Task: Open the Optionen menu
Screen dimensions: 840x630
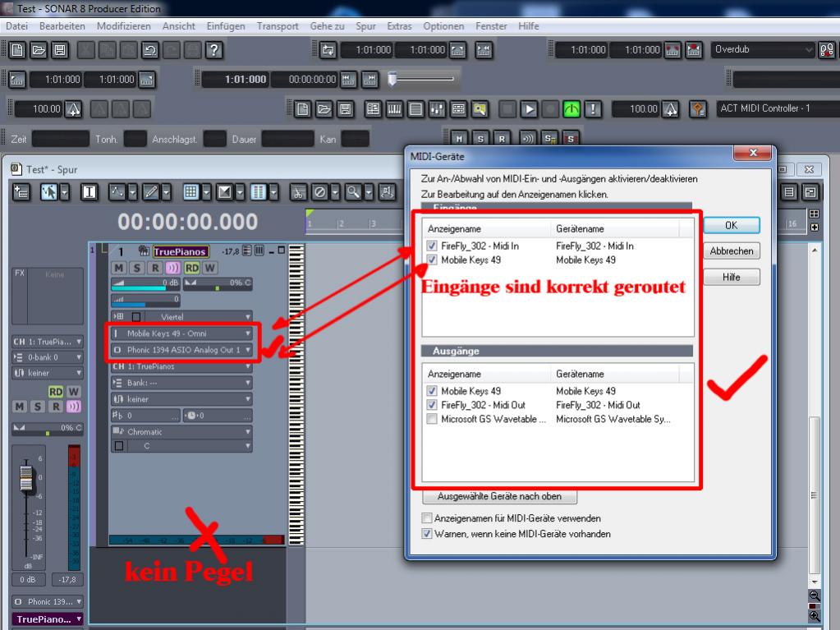Action: [x=443, y=26]
